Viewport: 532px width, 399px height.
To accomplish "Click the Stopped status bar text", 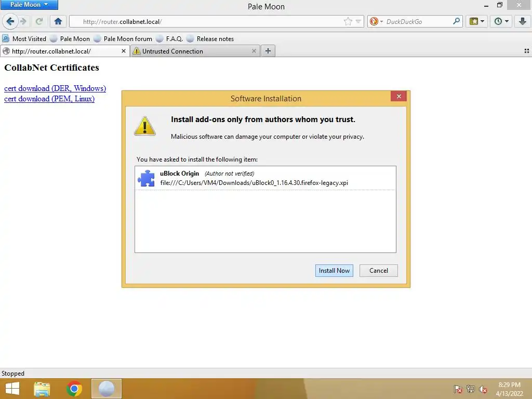I will 13,373.
